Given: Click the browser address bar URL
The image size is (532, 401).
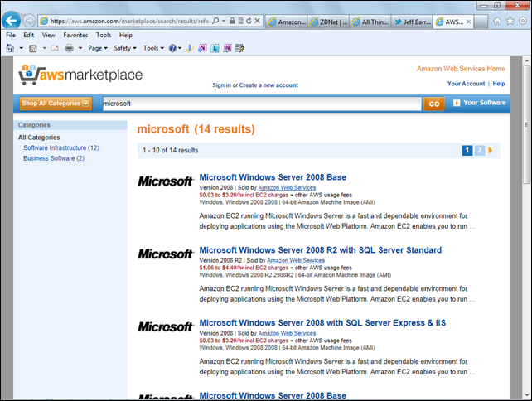Looking at the screenshot, I should click(x=129, y=21).
